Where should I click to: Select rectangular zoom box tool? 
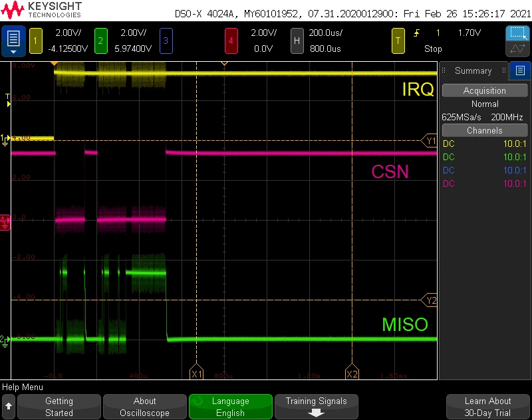coord(517,33)
